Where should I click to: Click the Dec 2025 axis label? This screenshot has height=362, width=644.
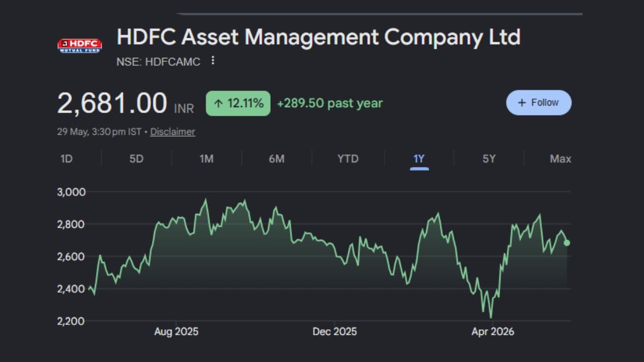[335, 332]
